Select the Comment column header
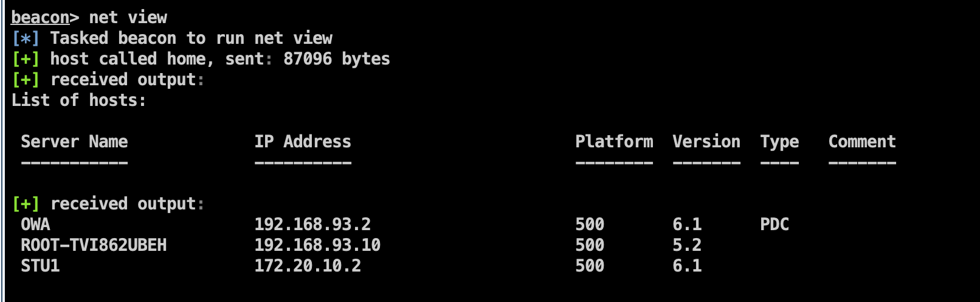This screenshot has height=302, width=980. (862, 142)
